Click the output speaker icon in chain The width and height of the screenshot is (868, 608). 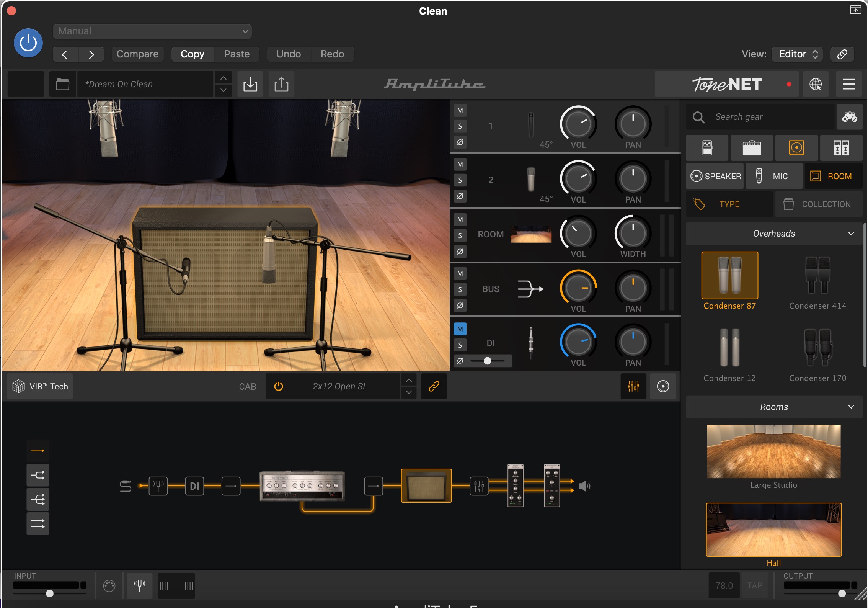(x=584, y=486)
